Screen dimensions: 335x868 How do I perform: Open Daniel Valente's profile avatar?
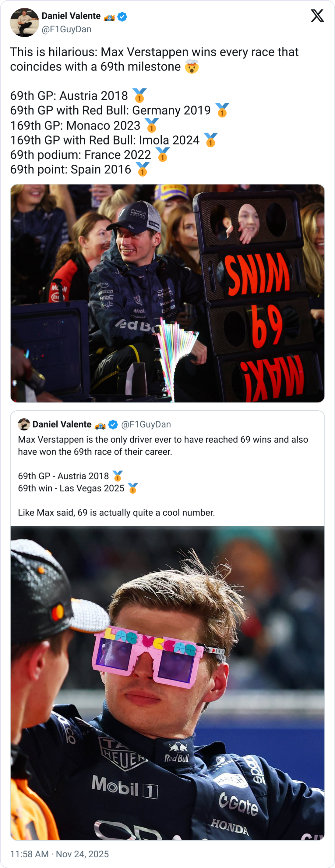24,22
